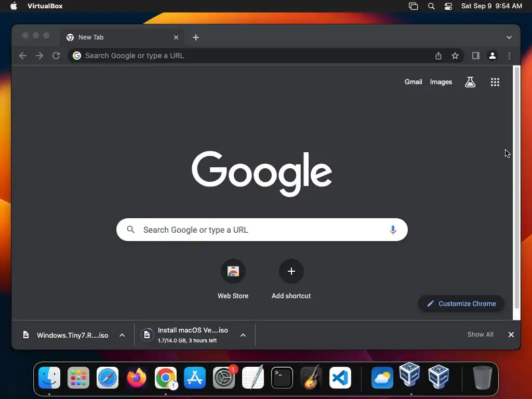Launch Safari from the Dock

pos(108,378)
